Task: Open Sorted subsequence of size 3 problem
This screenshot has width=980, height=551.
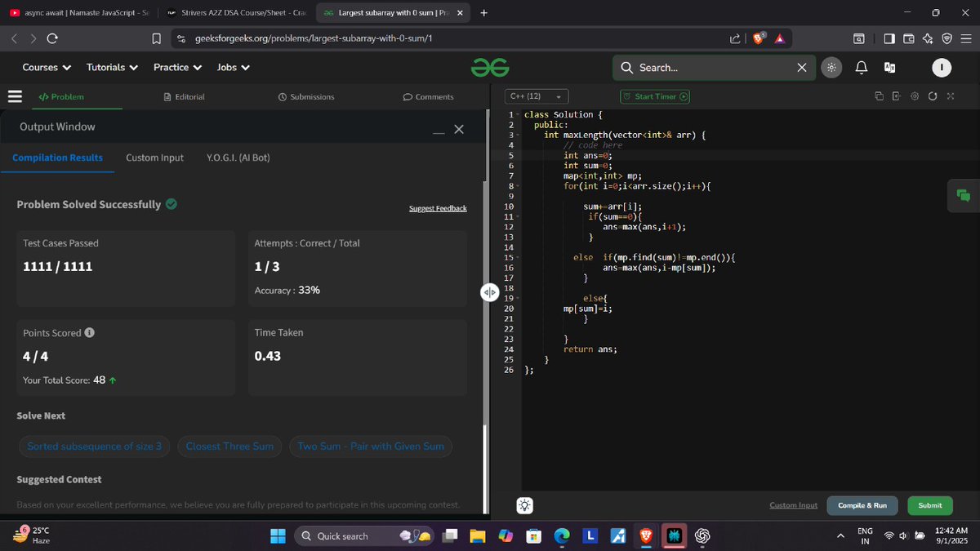Action: pyautogui.click(x=95, y=447)
